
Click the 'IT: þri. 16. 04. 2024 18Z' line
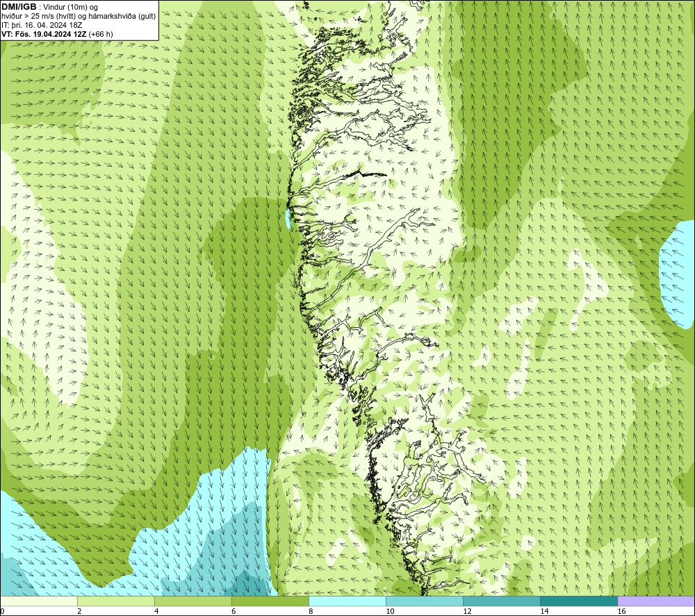42,25
